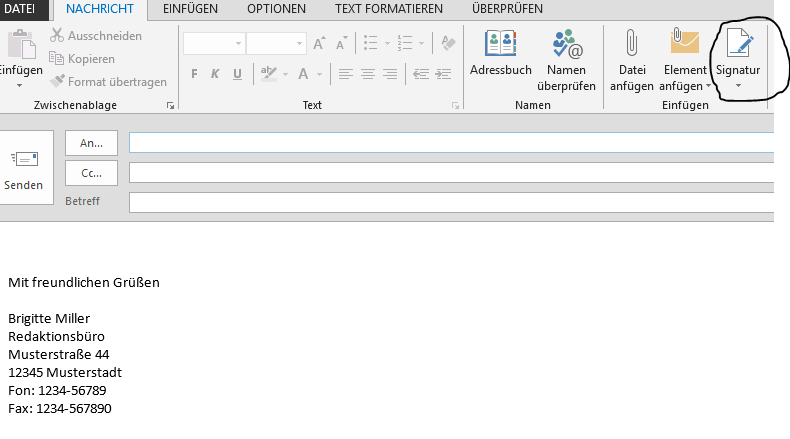Align text right
790x439 pixels.
click(390, 75)
